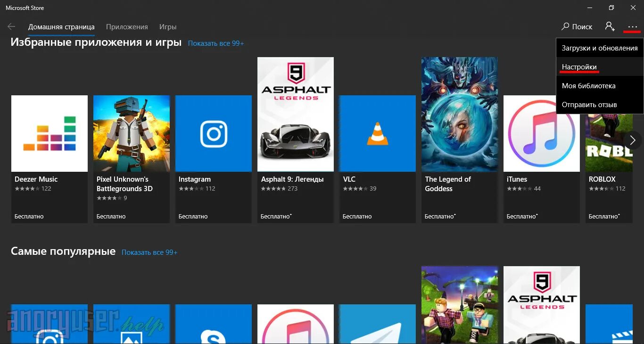The height and width of the screenshot is (344, 644).
Task: Open The Legend of Goddess tile
Action: (x=460, y=140)
